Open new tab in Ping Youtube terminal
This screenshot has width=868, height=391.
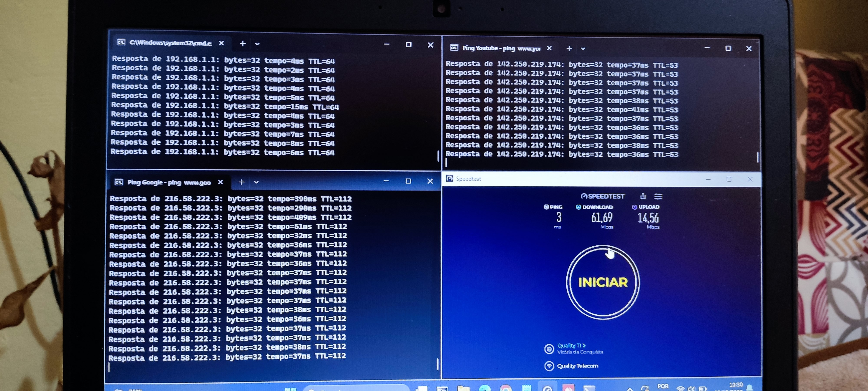(x=569, y=49)
